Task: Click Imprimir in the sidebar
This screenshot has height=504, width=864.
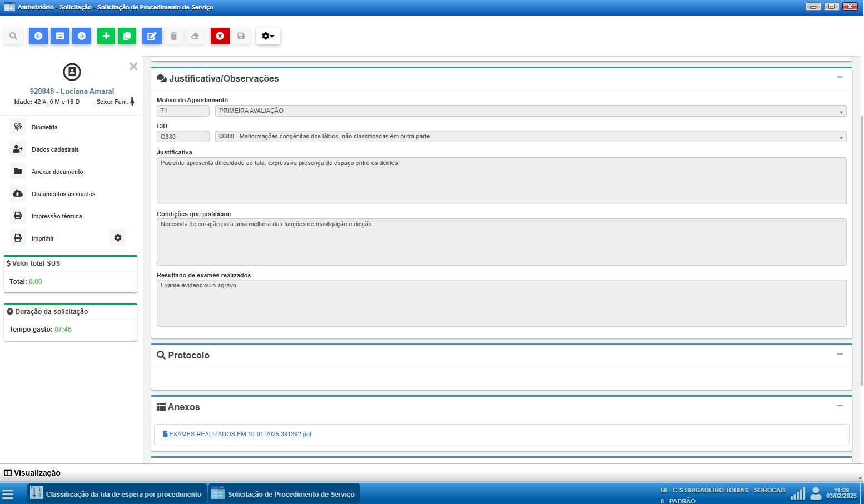Action: [x=43, y=238]
